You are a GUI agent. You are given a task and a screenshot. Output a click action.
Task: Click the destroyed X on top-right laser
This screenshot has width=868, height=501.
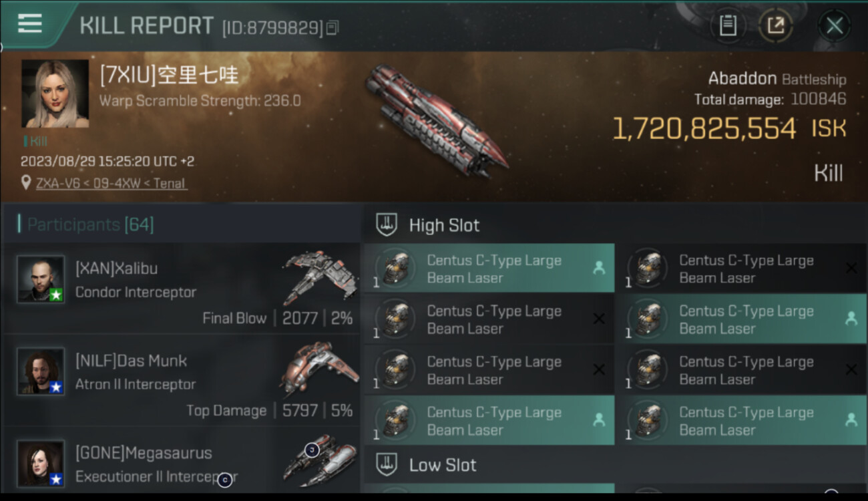click(851, 269)
